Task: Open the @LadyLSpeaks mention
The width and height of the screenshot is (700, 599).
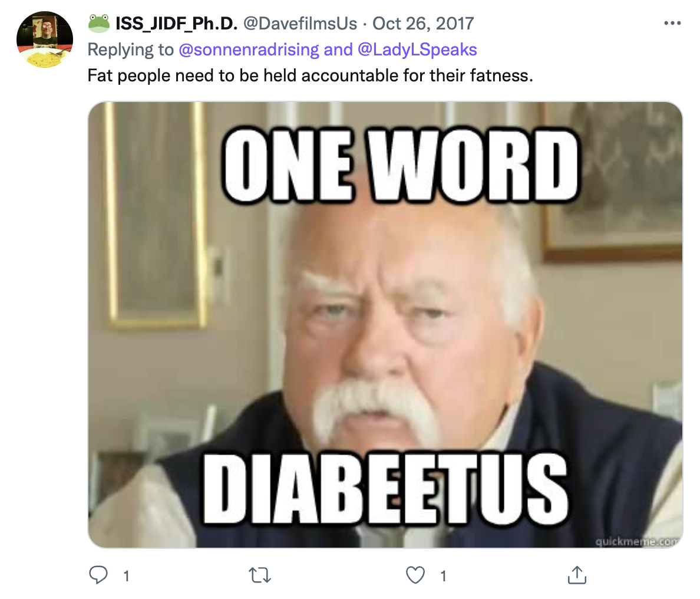Action: coord(417,50)
